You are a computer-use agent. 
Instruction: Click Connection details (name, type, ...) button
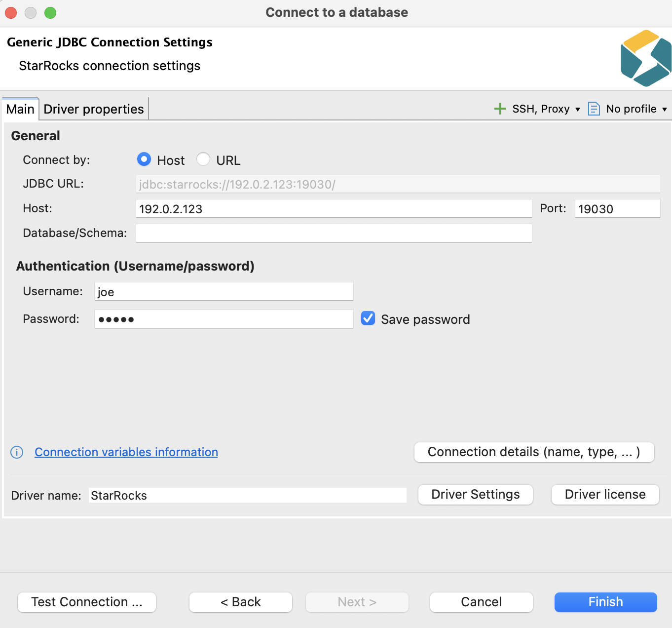click(x=534, y=452)
